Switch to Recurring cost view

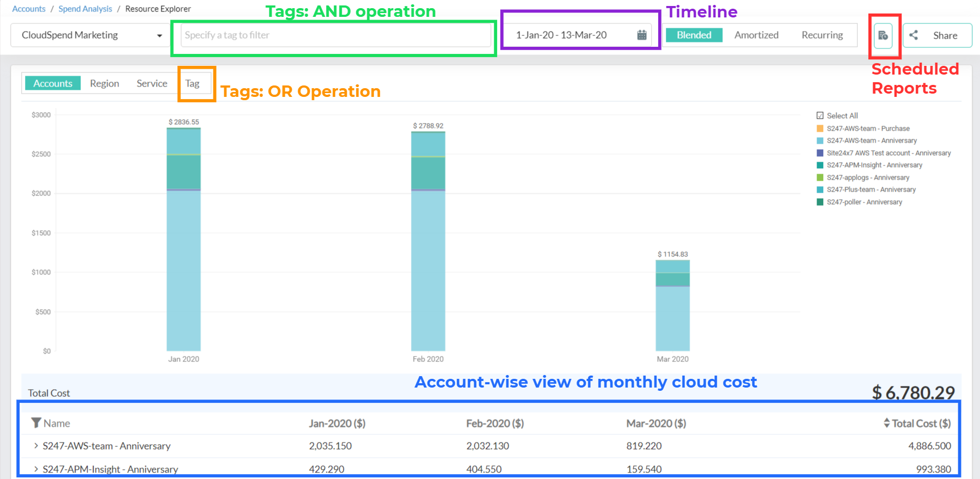[822, 35]
